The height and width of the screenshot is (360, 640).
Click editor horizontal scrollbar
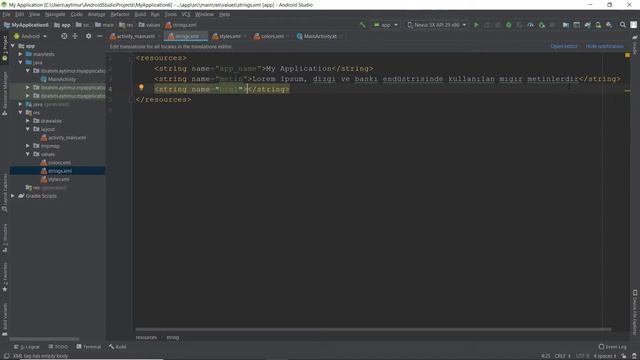coord(373,329)
